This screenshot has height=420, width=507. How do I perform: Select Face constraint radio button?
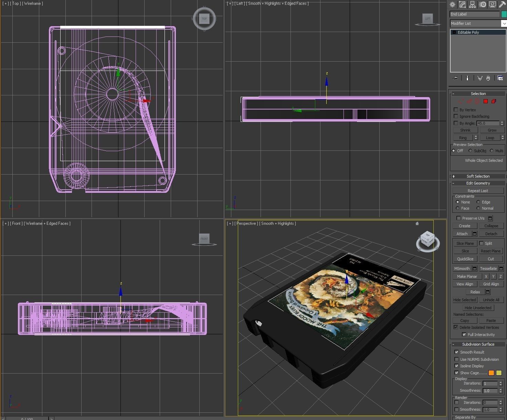(457, 208)
